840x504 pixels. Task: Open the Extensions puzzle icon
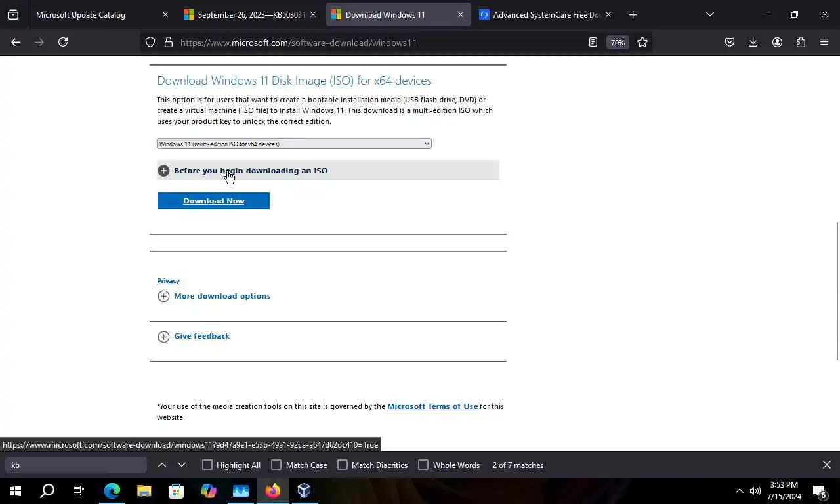coord(801,42)
